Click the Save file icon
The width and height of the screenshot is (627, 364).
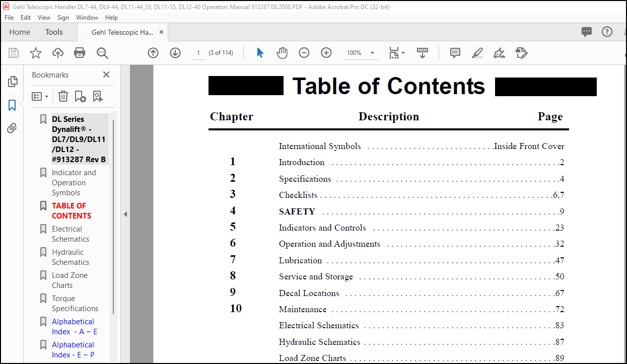[14, 53]
